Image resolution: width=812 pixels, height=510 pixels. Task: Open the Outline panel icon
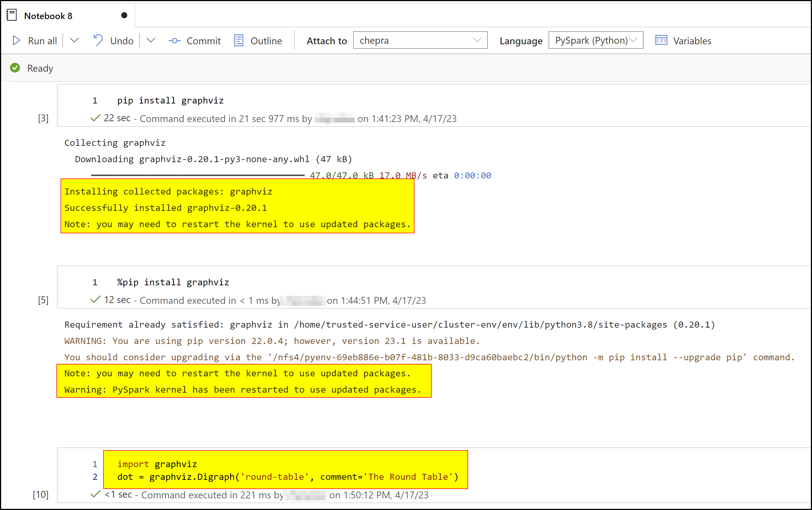[239, 40]
